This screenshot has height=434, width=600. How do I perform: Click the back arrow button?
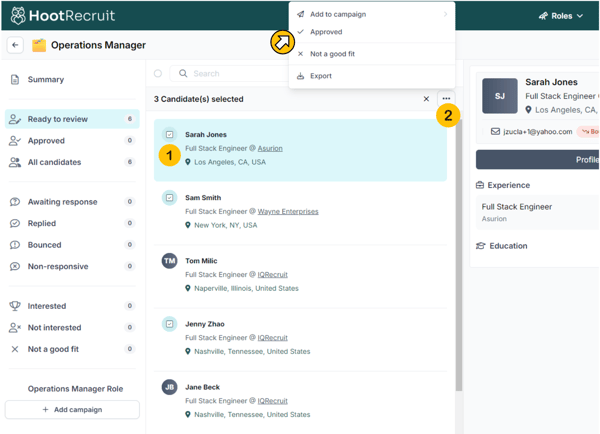[x=15, y=45]
